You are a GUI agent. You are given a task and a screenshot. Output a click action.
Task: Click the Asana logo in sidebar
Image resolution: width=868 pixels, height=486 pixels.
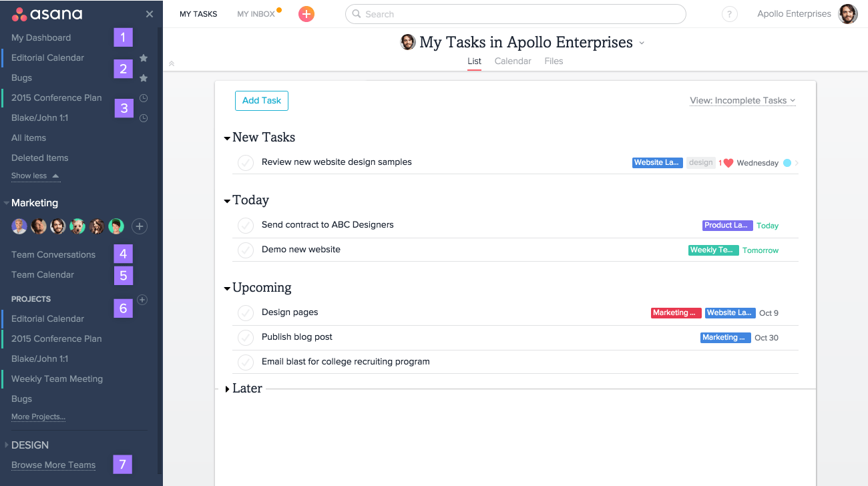[x=47, y=14]
